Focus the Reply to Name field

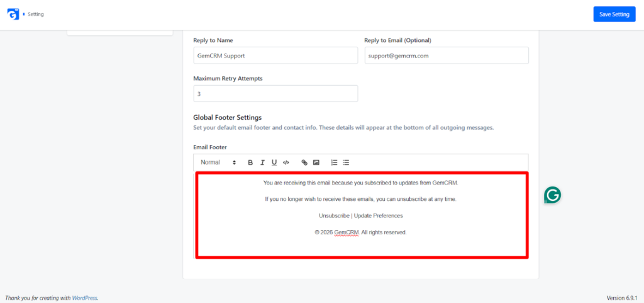click(x=275, y=55)
